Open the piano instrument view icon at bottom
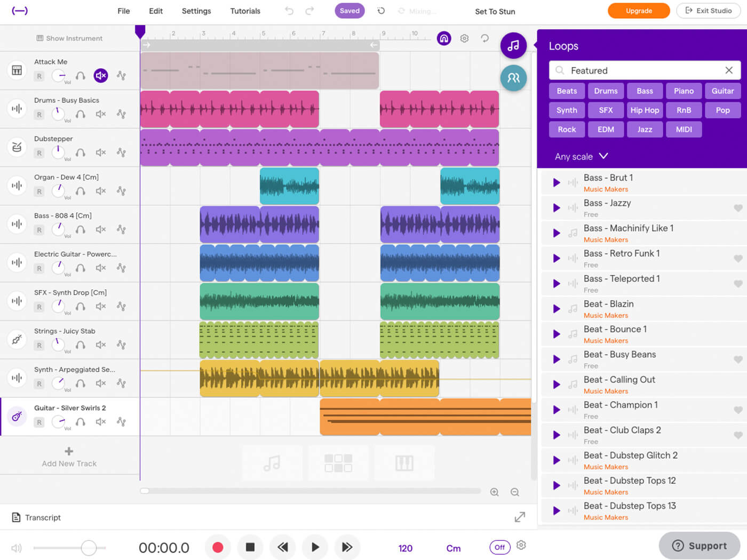747x560 pixels. pyautogui.click(x=404, y=463)
